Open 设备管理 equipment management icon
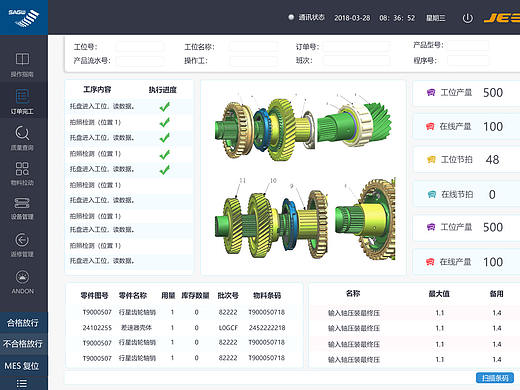The height and width of the screenshot is (390, 520). click(22, 203)
